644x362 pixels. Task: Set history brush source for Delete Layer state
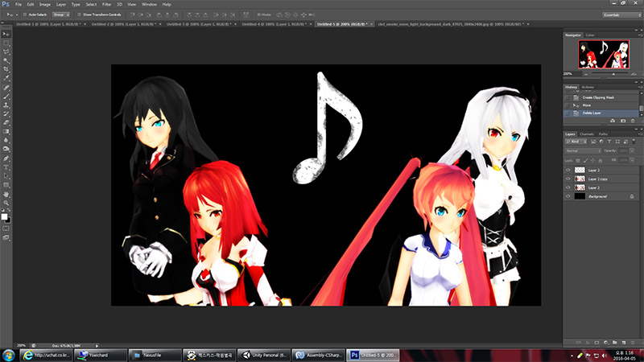point(568,113)
